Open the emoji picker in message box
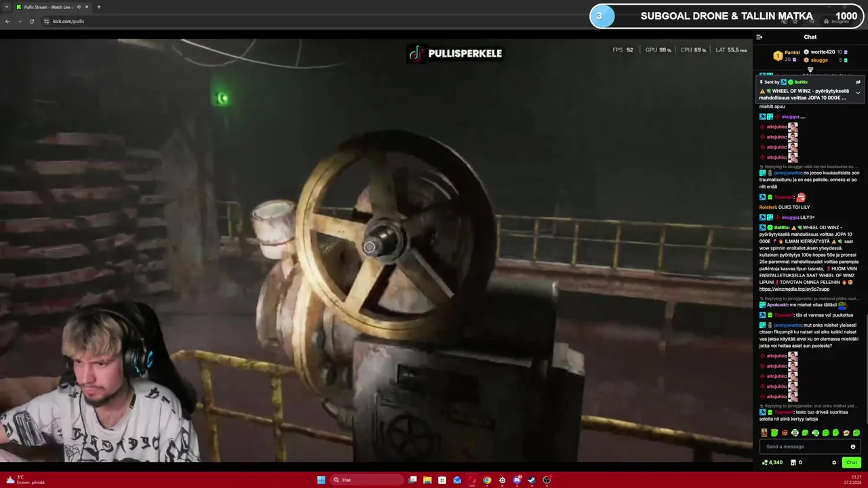The image size is (868, 488). click(853, 447)
